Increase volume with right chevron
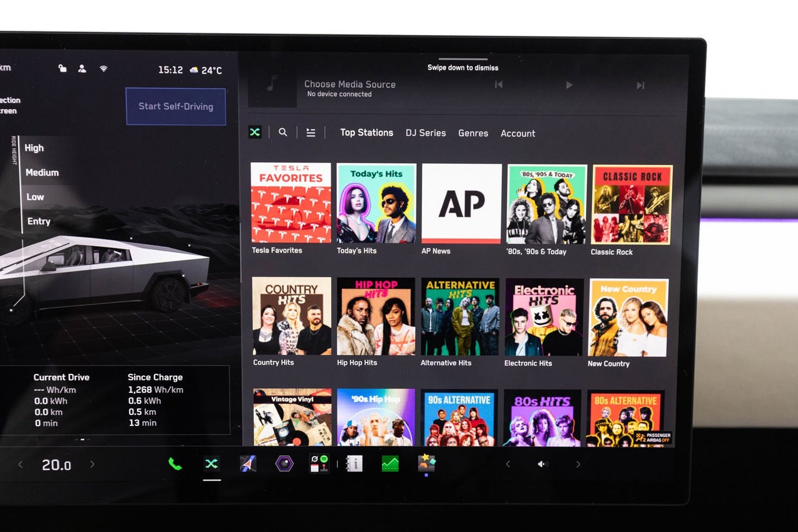 coord(578,464)
